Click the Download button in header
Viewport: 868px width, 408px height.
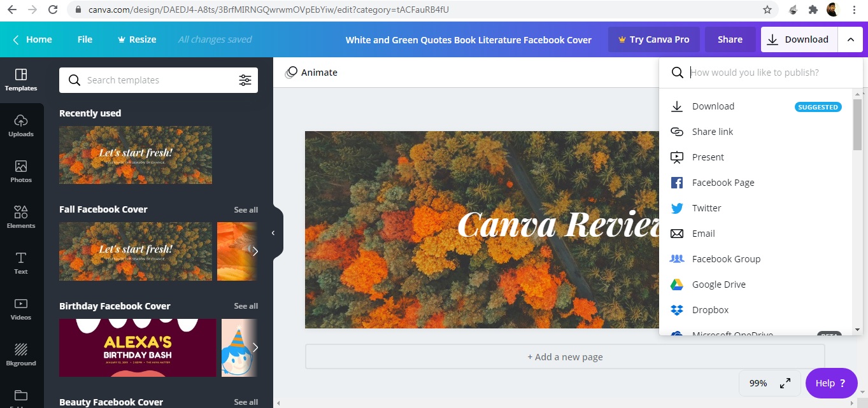pos(799,39)
